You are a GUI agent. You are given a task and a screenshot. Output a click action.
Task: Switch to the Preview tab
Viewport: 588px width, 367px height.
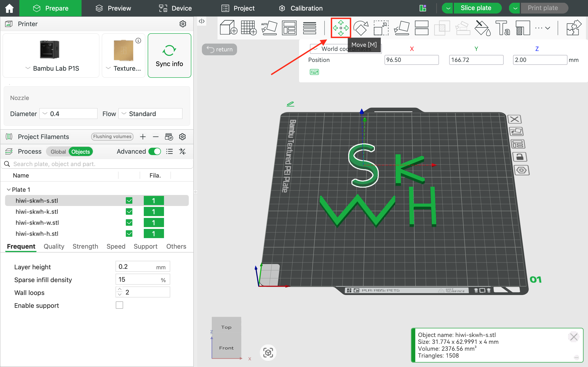113,8
